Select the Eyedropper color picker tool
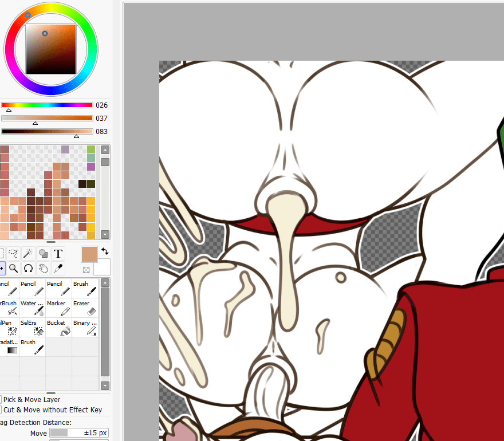 (x=58, y=268)
